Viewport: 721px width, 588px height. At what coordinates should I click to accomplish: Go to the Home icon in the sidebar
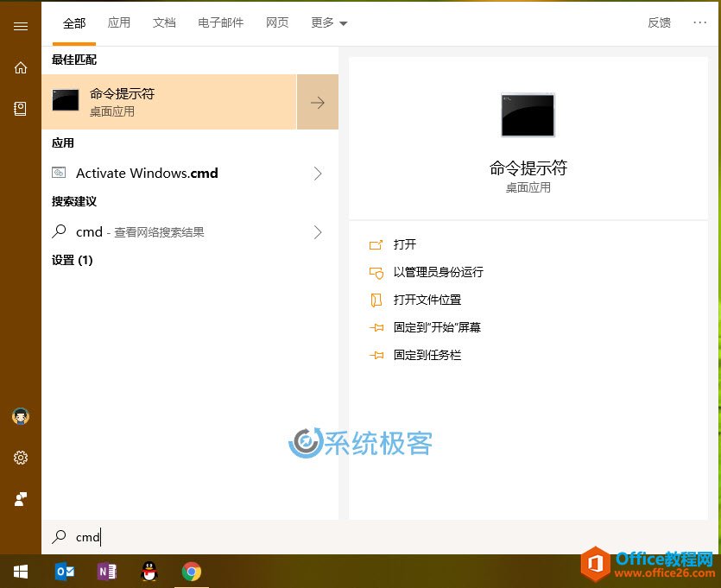tap(21, 67)
